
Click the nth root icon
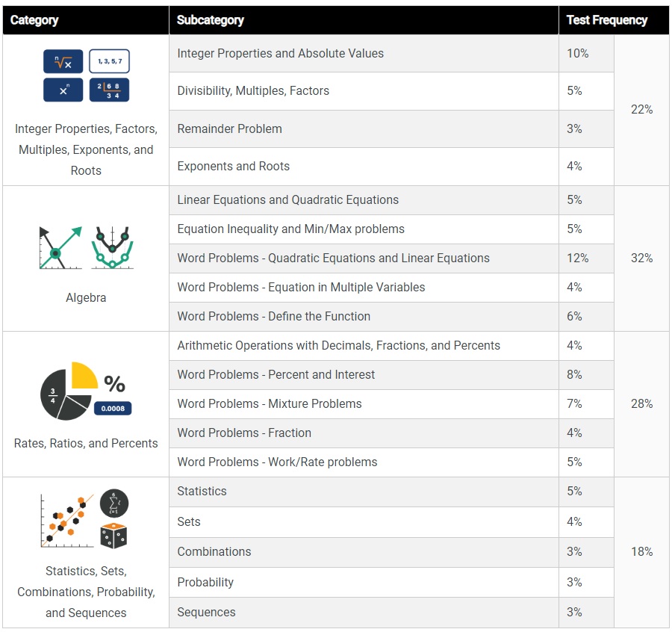click(63, 61)
